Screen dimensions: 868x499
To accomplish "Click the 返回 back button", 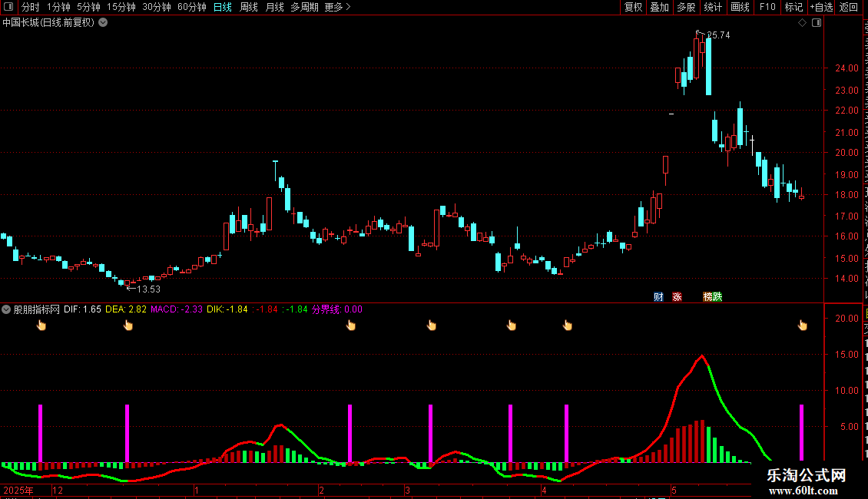I will tap(848, 7).
